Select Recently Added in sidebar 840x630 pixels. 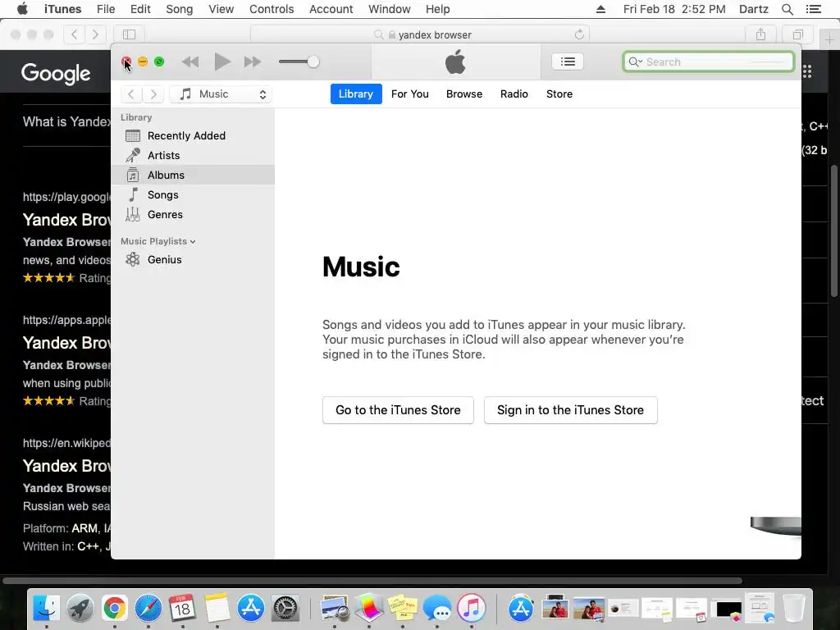(193, 135)
